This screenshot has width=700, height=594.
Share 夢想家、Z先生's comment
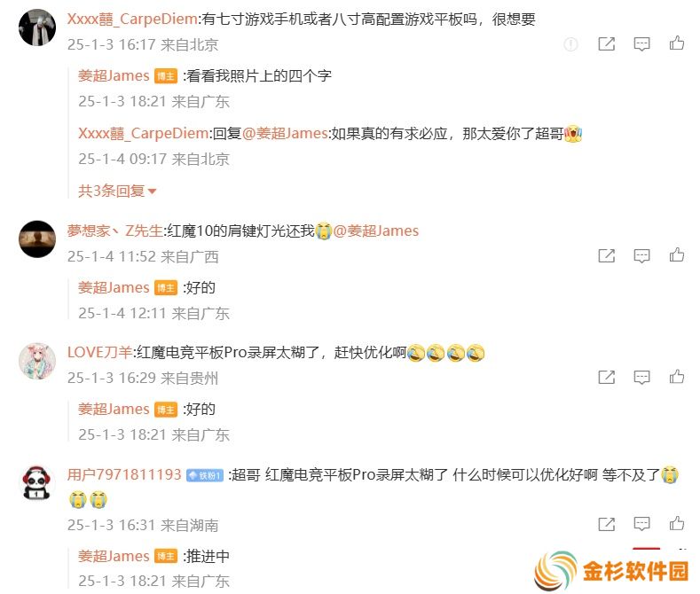[606, 255]
